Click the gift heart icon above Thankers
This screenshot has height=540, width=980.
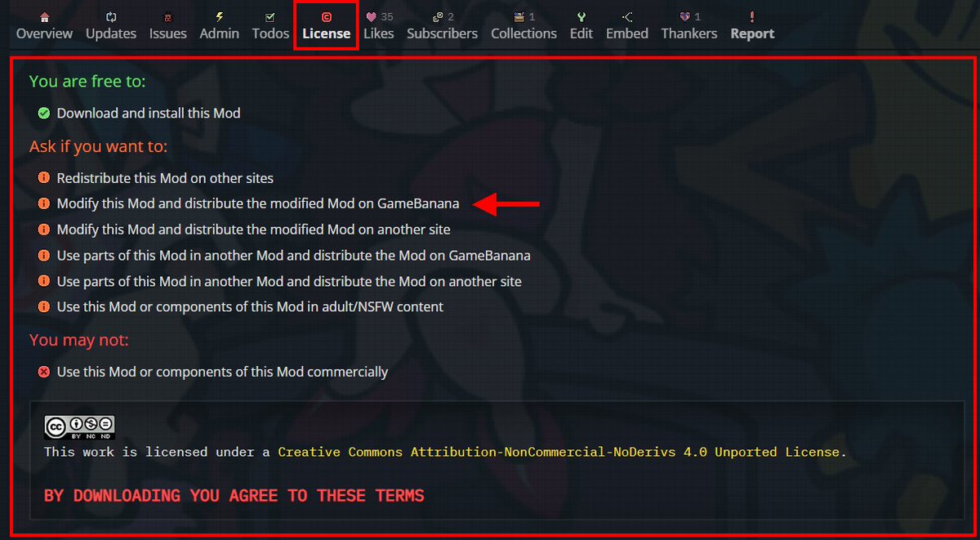(685, 16)
